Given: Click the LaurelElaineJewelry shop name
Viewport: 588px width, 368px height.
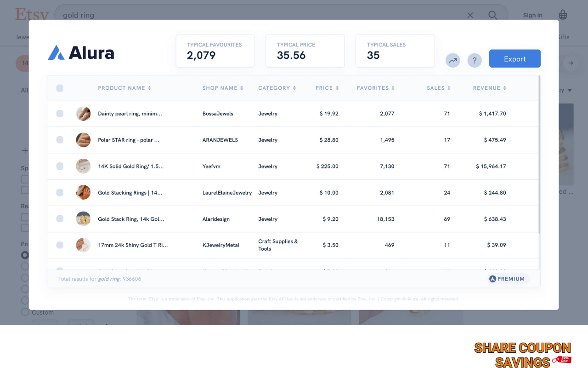Looking at the screenshot, I should [227, 193].
